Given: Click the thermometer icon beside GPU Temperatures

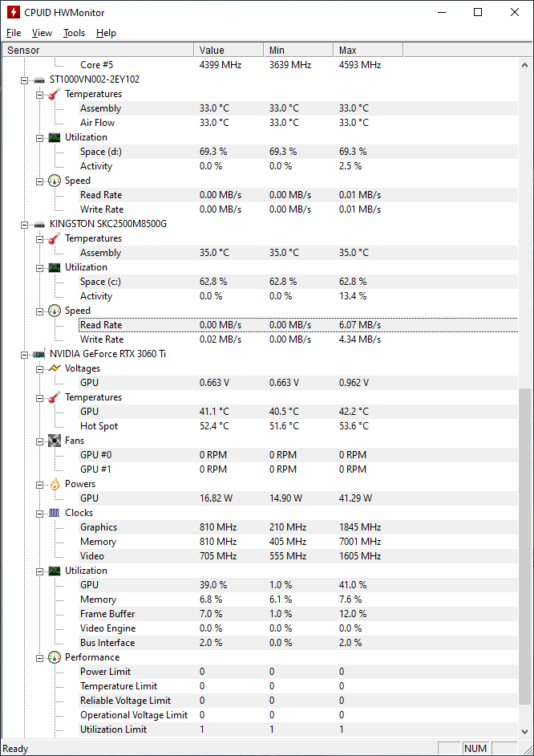Looking at the screenshot, I should [x=55, y=397].
